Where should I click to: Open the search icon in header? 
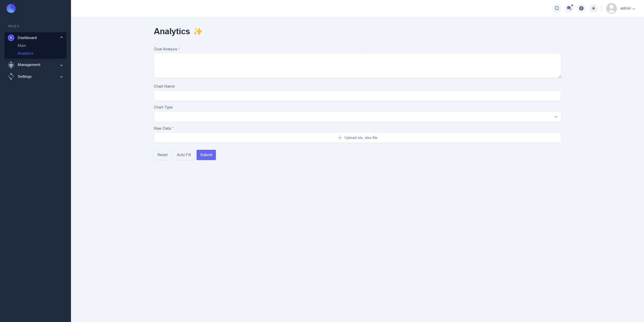(x=557, y=8)
